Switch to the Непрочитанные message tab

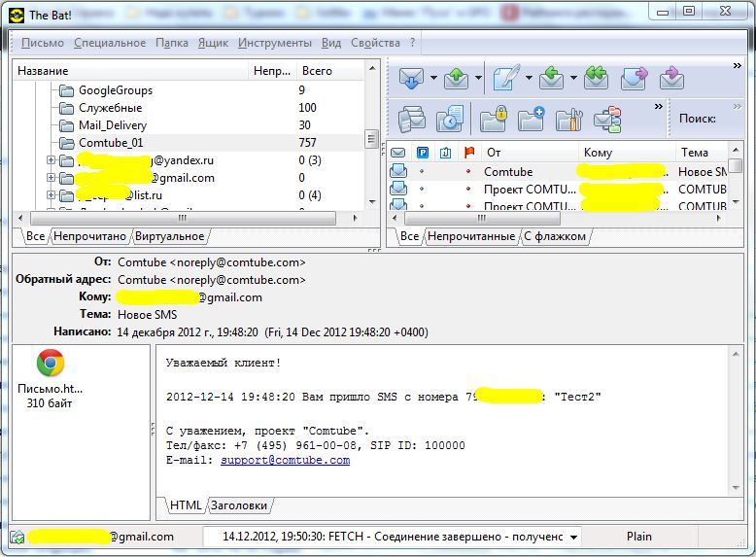click(471, 236)
